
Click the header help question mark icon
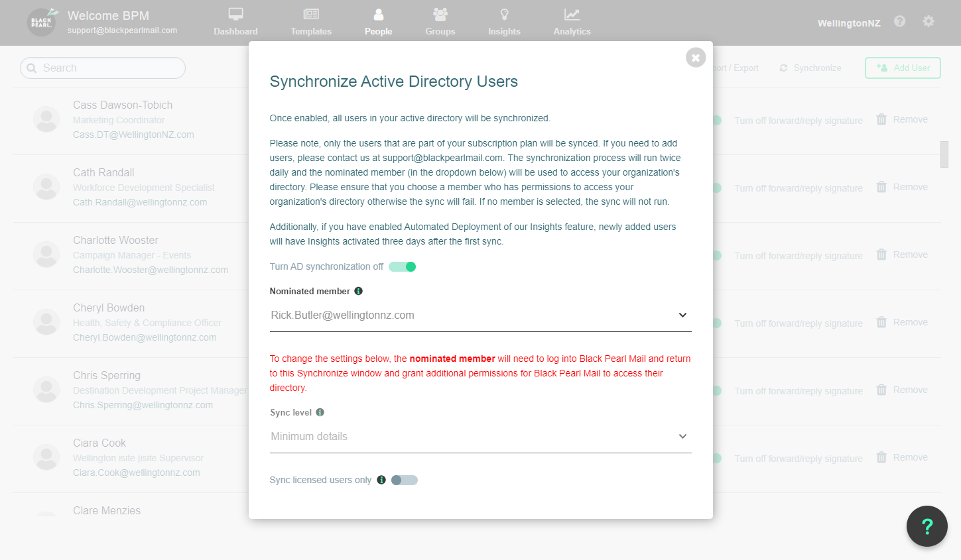click(899, 21)
